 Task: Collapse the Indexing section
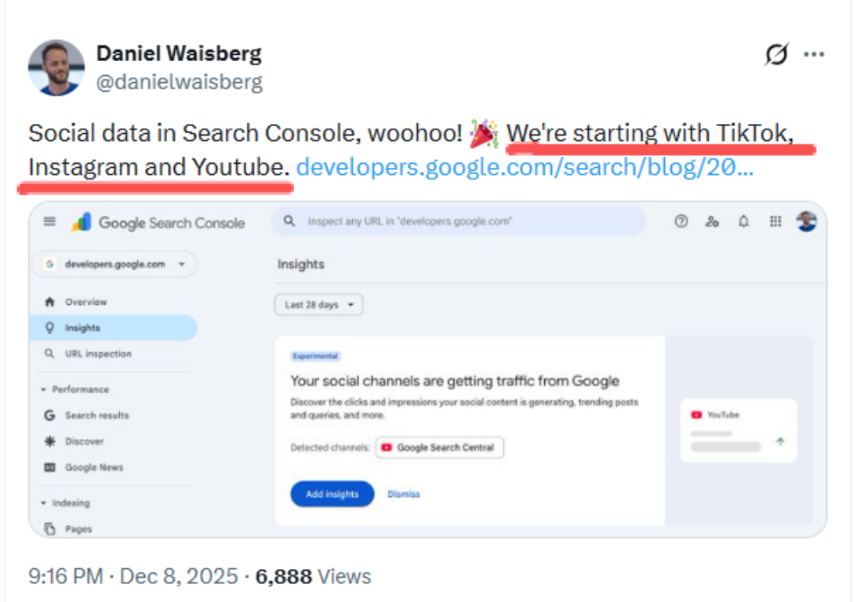pyautogui.click(x=45, y=503)
